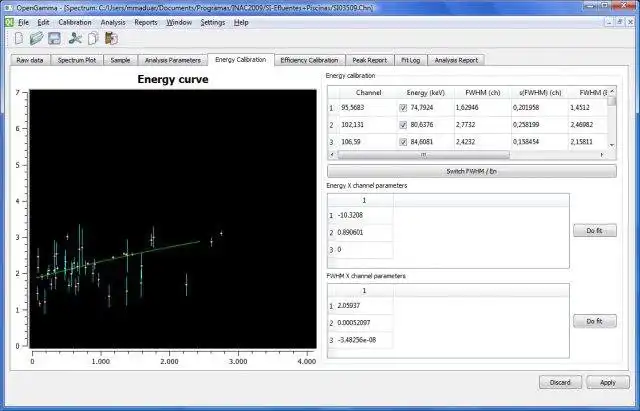Click the scissors Cut toolbar icon
This screenshot has height=411, width=640.
pyautogui.click(x=75, y=38)
